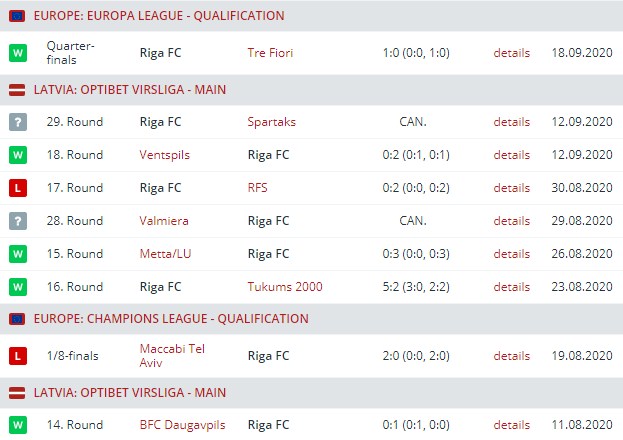Click the Champions League competition flag icon
Screen dimensions: 623x440
point(17,319)
